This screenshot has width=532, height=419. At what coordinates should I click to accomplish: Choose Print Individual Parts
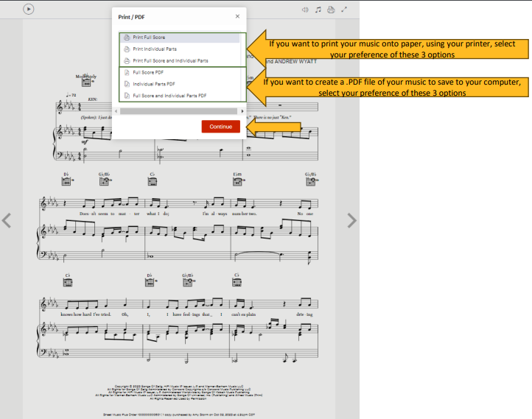[x=155, y=49]
